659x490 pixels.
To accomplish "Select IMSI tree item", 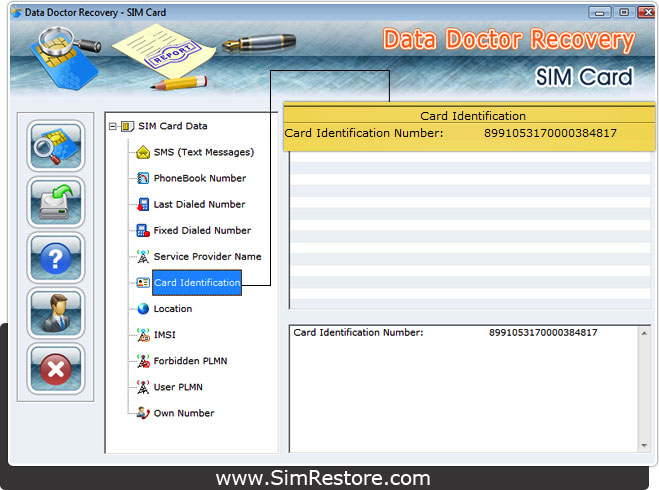I will pyautogui.click(x=164, y=335).
